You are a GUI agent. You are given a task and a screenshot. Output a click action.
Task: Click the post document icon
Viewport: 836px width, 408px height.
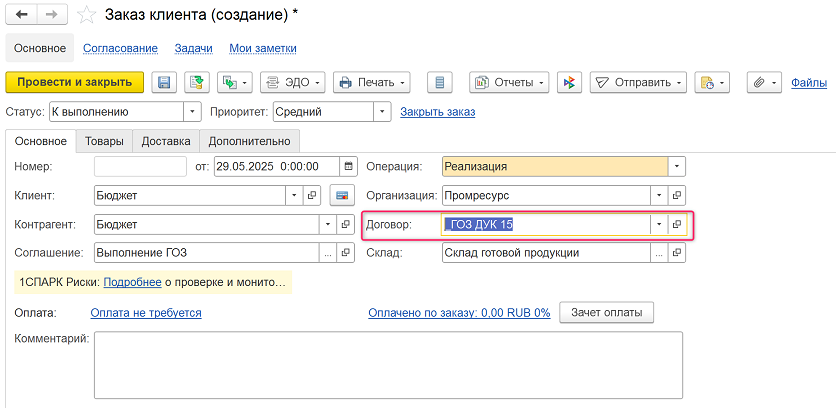click(195, 82)
